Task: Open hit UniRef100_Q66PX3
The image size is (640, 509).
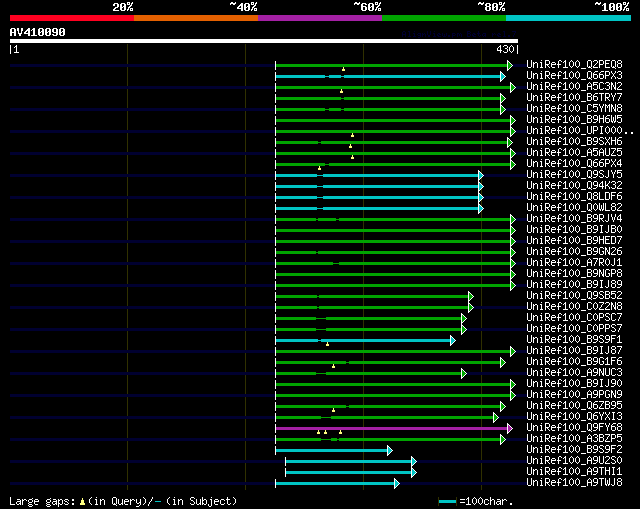Action: tap(574, 76)
